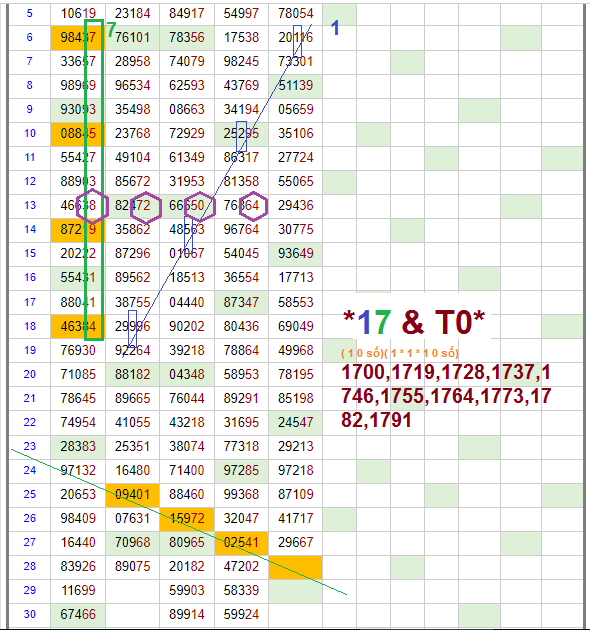Select row number 30 header

30,614
